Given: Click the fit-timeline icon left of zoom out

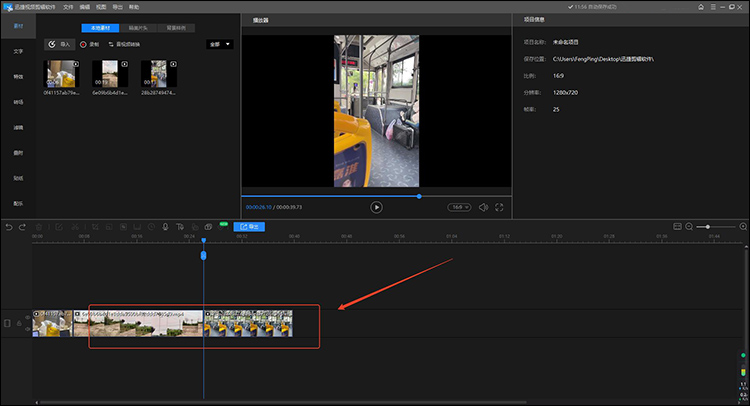Looking at the screenshot, I should pyautogui.click(x=677, y=227).
